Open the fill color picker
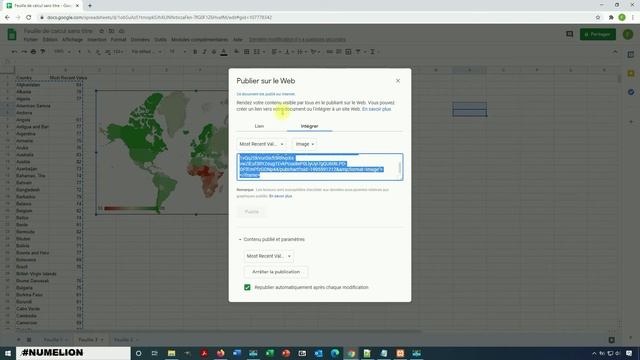The image size is (640, 360). (x=236, y=52)
